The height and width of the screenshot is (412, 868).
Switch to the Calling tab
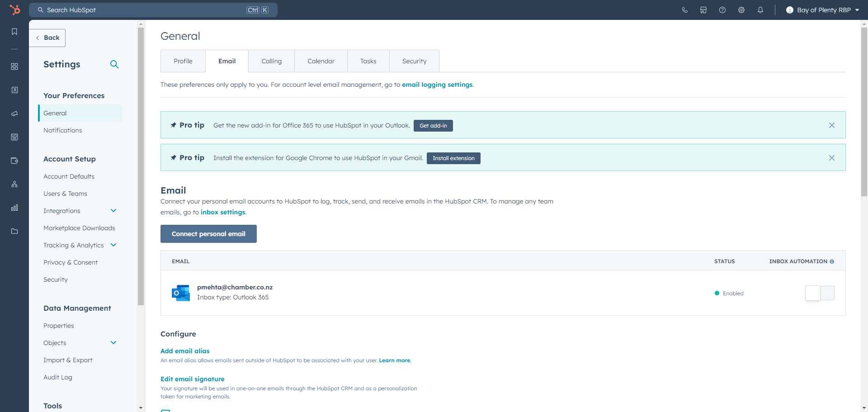(x=271, y=61)
